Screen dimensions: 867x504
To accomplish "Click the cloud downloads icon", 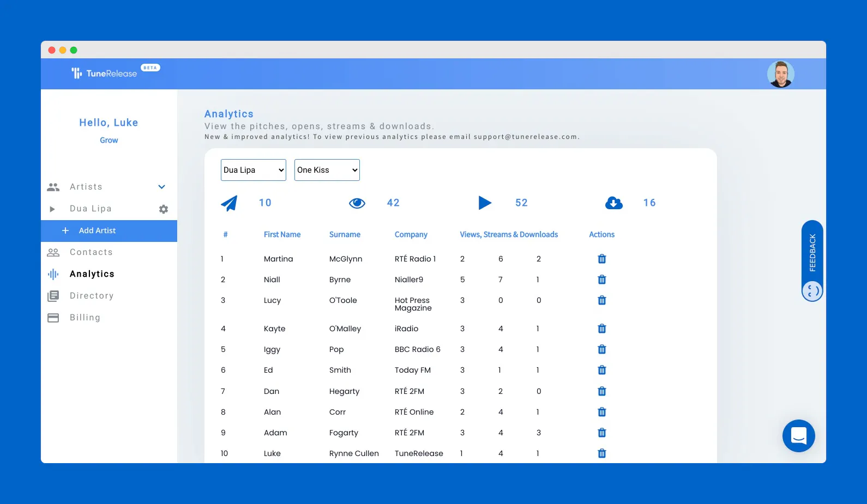I will pos(614,203).
